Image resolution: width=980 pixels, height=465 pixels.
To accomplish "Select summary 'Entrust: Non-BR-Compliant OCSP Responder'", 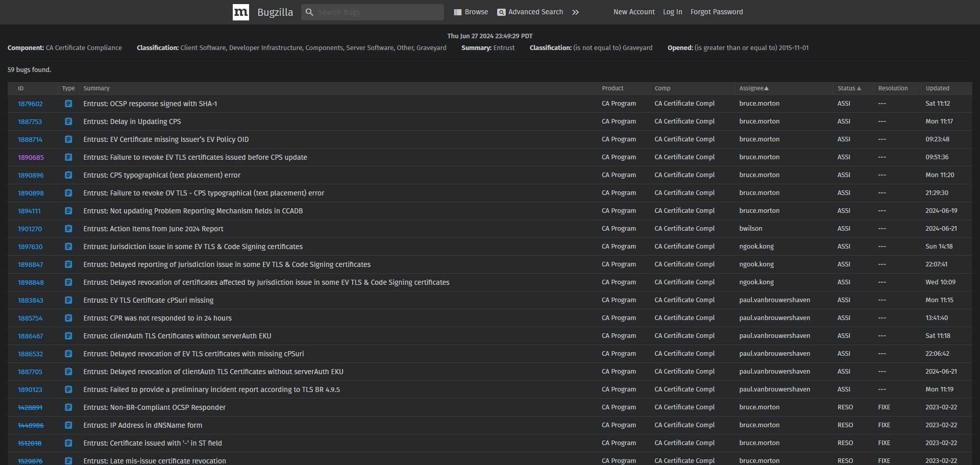I will [x=155, y=407].
